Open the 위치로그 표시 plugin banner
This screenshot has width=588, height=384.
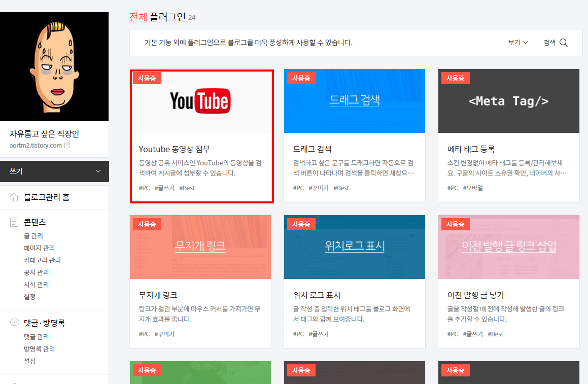(x=355, y=247)
